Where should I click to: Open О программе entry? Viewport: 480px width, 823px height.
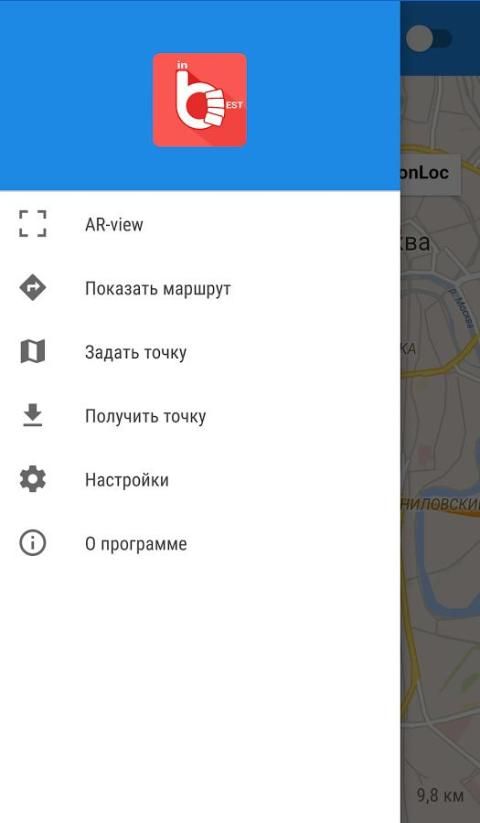(x=200, y=544)
